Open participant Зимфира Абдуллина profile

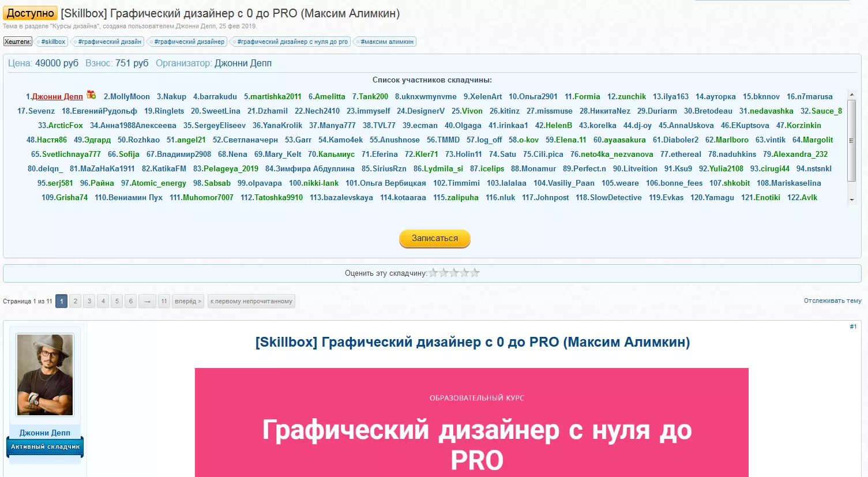(315, 168)
